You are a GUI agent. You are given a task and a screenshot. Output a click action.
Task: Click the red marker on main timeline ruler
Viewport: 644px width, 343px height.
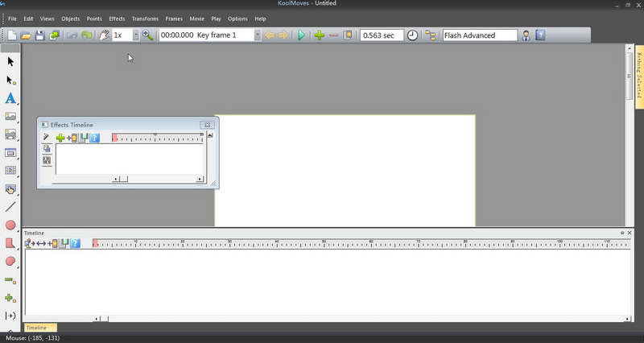(x=95, y=244)
